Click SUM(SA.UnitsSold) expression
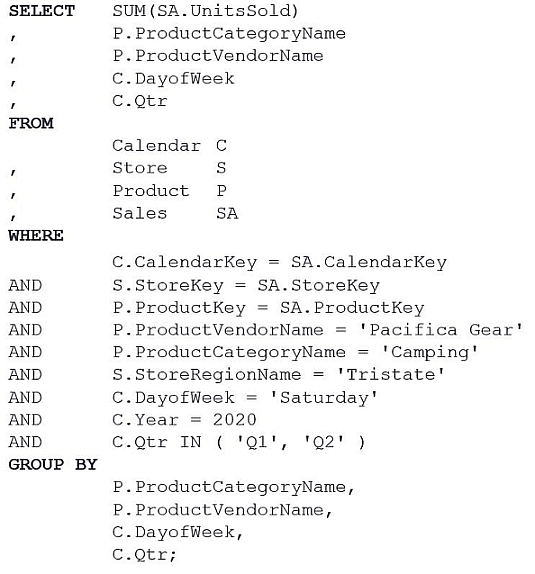535x574 pixels. click(x=205, y=11)
